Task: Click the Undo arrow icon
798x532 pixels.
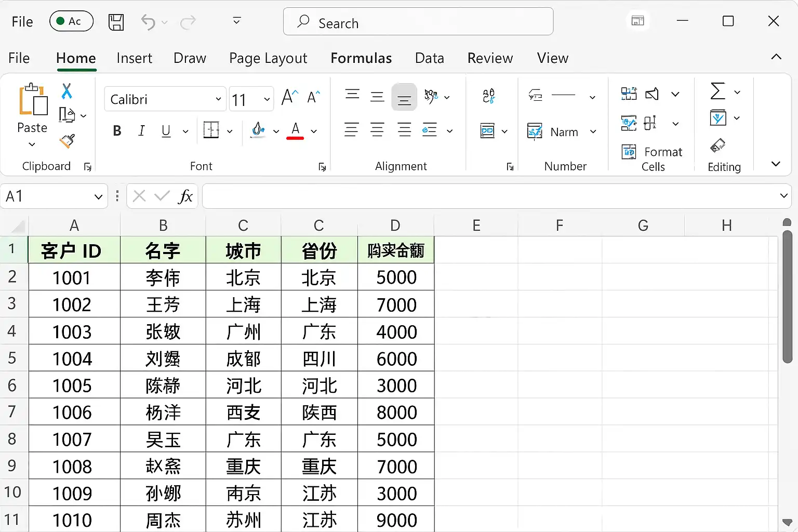Action: (x=148, y=22)
